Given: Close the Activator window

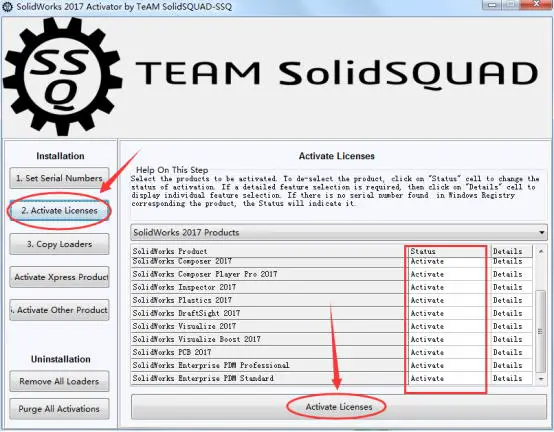Looking at the screenshot, I should click(537, 4).
